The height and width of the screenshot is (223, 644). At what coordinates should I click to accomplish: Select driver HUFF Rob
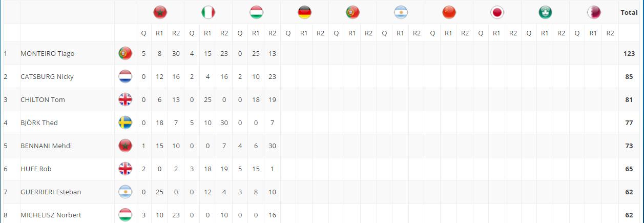(36, 169)
